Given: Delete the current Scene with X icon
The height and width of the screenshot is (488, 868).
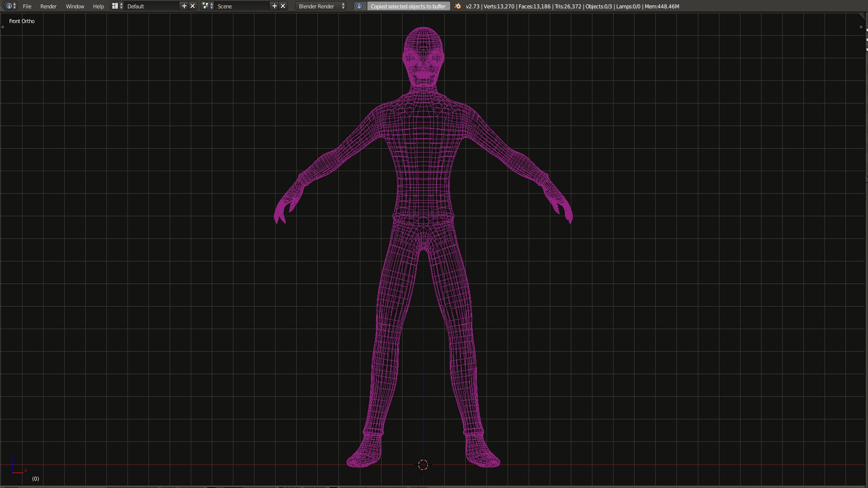Looking at the screenshot, I should 283,6.
